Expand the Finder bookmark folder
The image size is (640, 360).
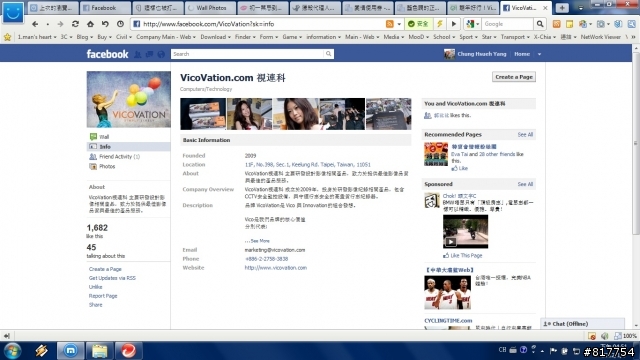(245, 37)
